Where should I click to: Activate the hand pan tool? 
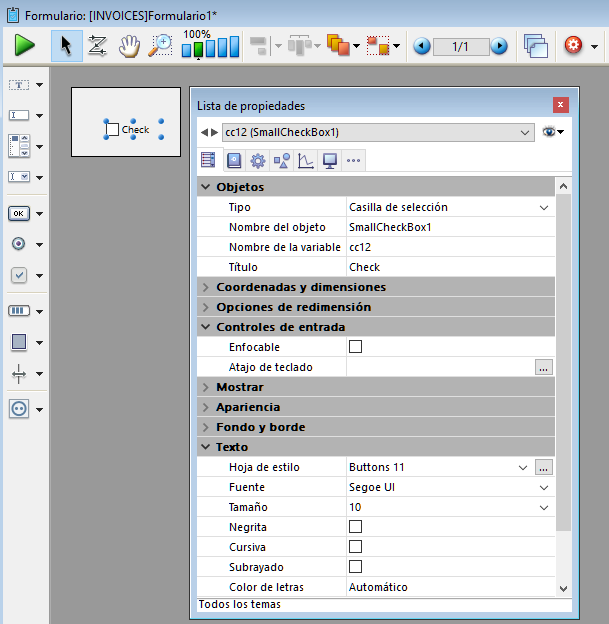click(129, 45)
